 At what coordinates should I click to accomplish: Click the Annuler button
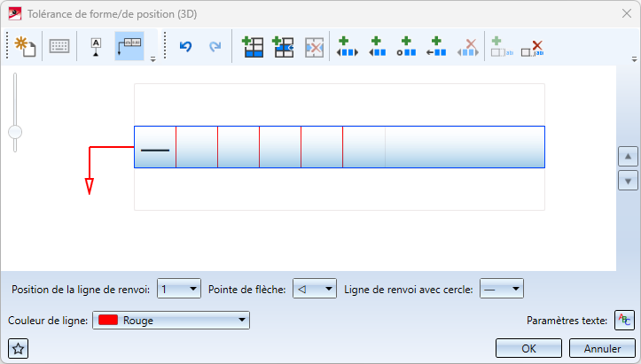(602, 348)
